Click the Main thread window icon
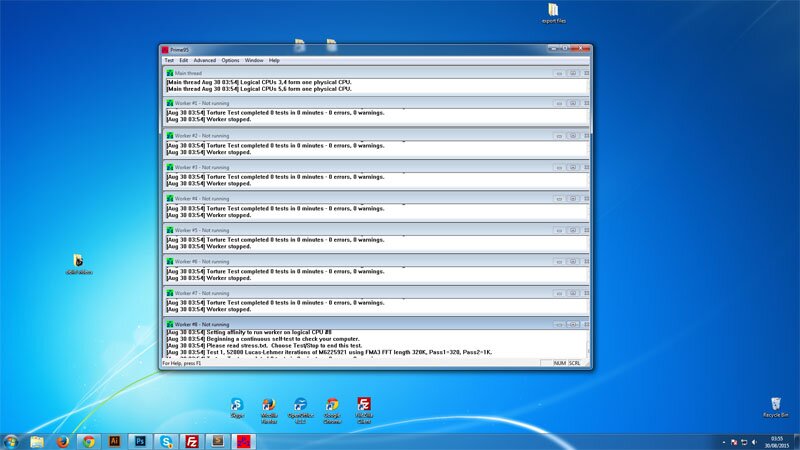This screenshot has width=800, height=450. [170, 73]
